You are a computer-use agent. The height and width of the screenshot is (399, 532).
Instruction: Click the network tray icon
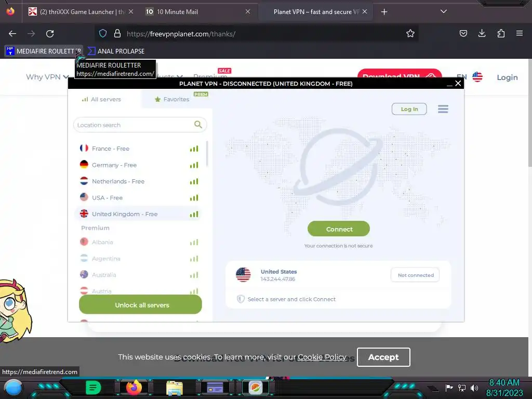tap(462, 388)
